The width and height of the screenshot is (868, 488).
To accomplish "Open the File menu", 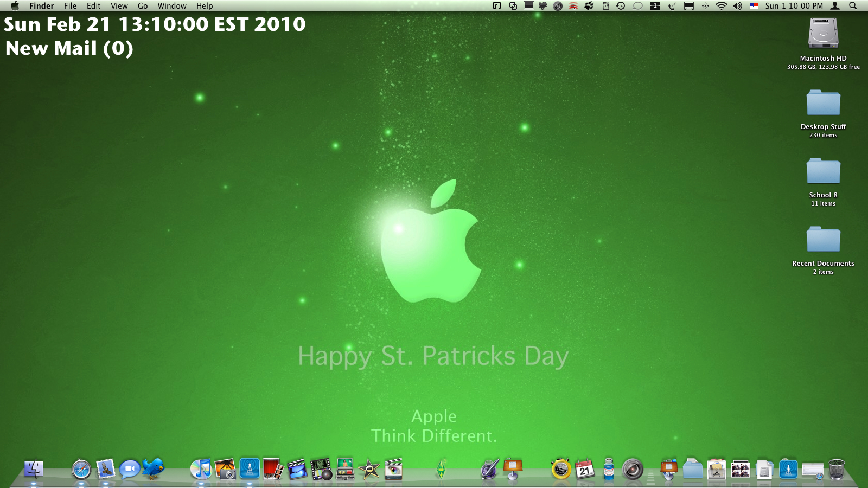I will 71,5.
